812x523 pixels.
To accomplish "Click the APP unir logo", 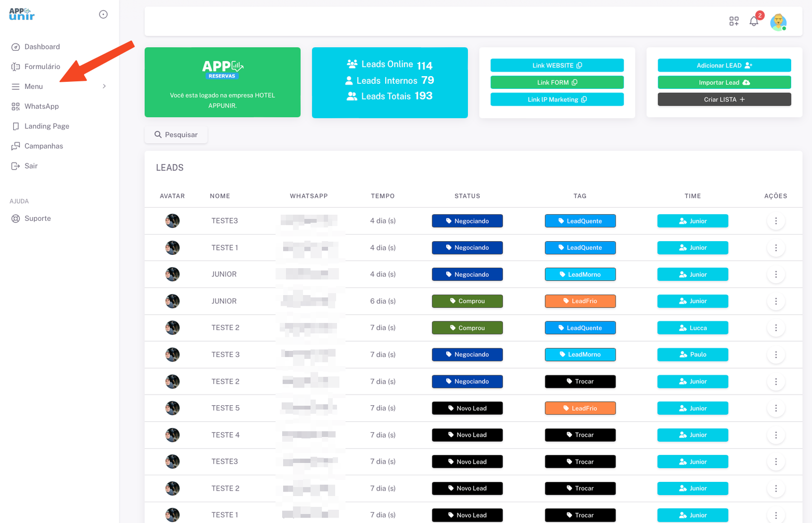I will pyautogui.click(x=22, y=14).
